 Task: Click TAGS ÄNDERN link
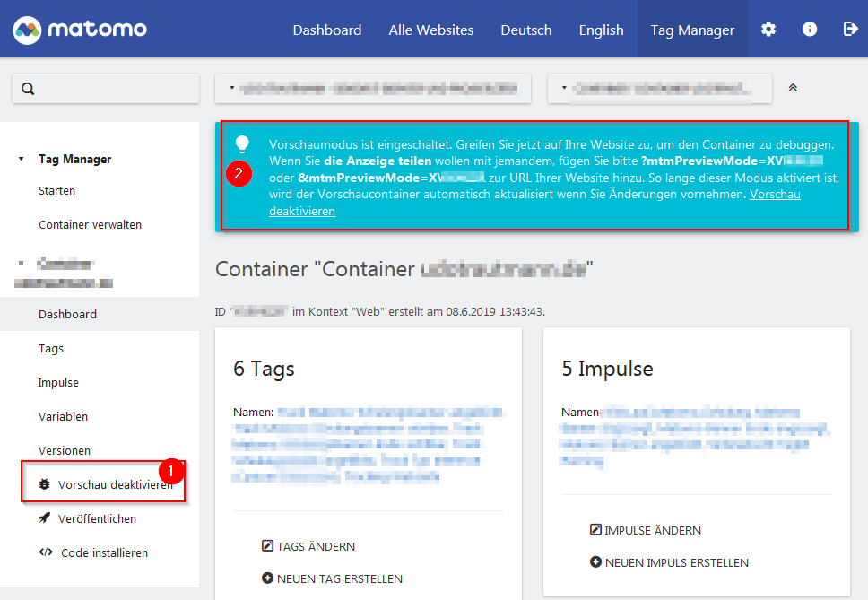click(x=317, y=546)
